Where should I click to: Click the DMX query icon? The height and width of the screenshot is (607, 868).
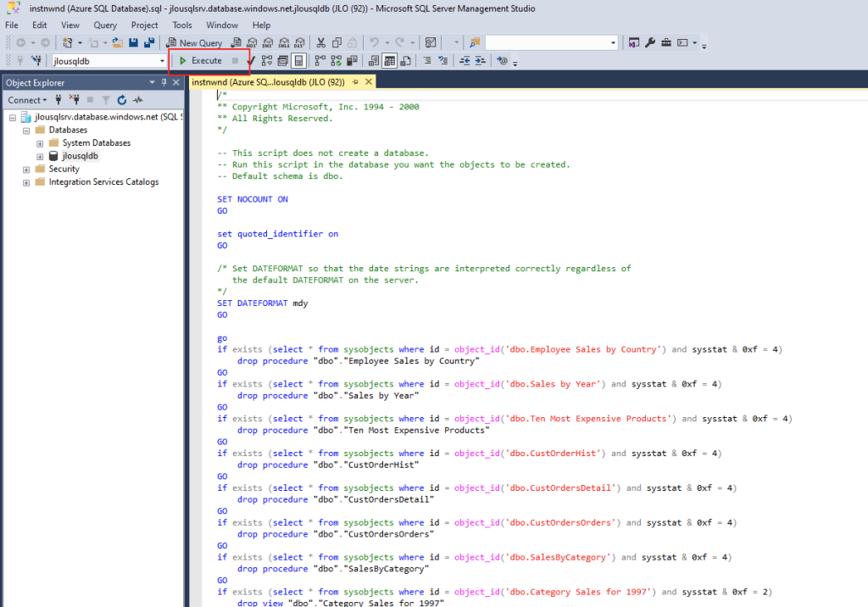click(x=268, y=42)
